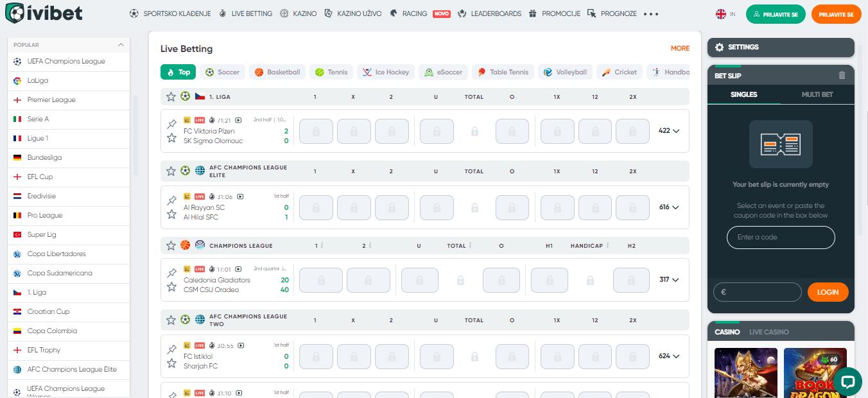The height and width of the screenshot is (398, 868).
Task: Pin the FC Istiklol match
Action: [171, 349]
